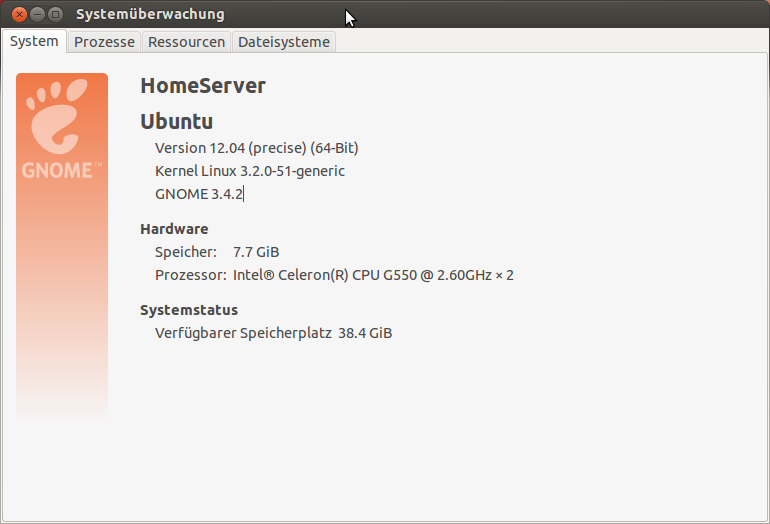The width and height of the screenshot is (770, 524).
Task: Select the Dateisysteme tab
Action: (x=284, y=42)
